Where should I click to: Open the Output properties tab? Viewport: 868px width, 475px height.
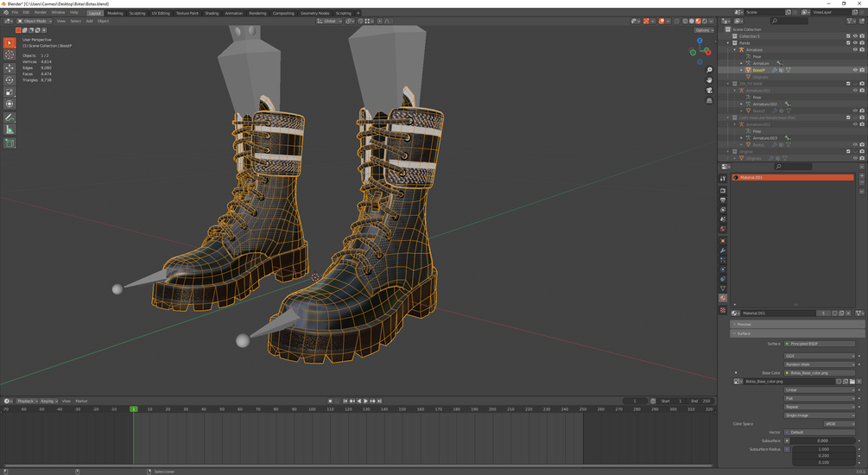[722, 199]
